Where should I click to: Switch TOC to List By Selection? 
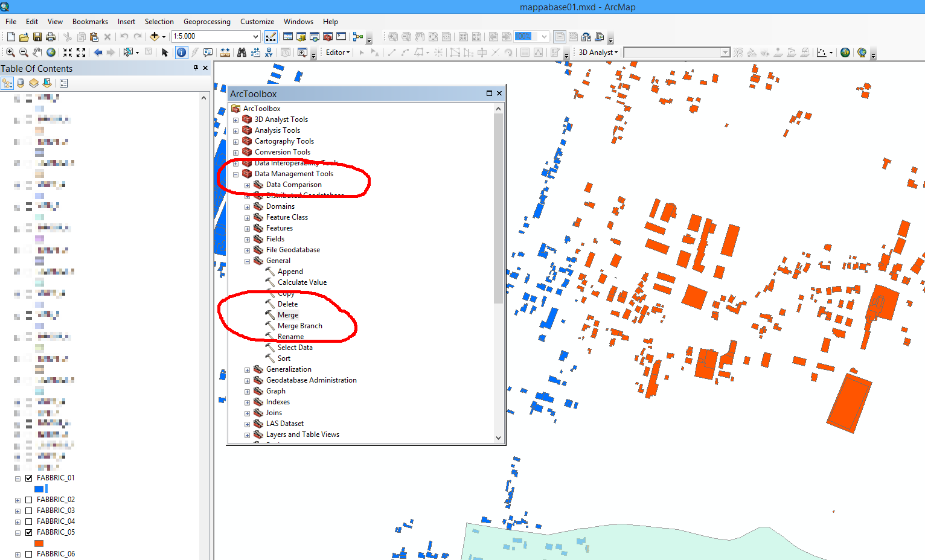tap(47, 83)
